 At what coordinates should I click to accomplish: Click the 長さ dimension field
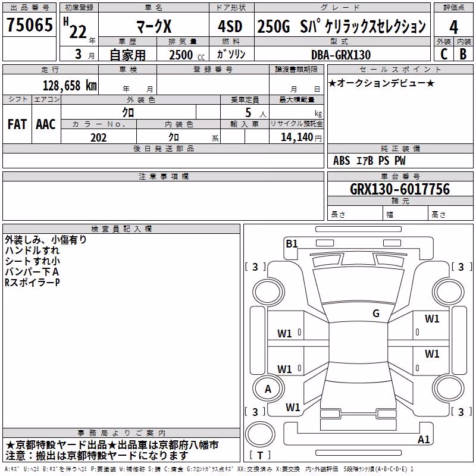point(355,213)
